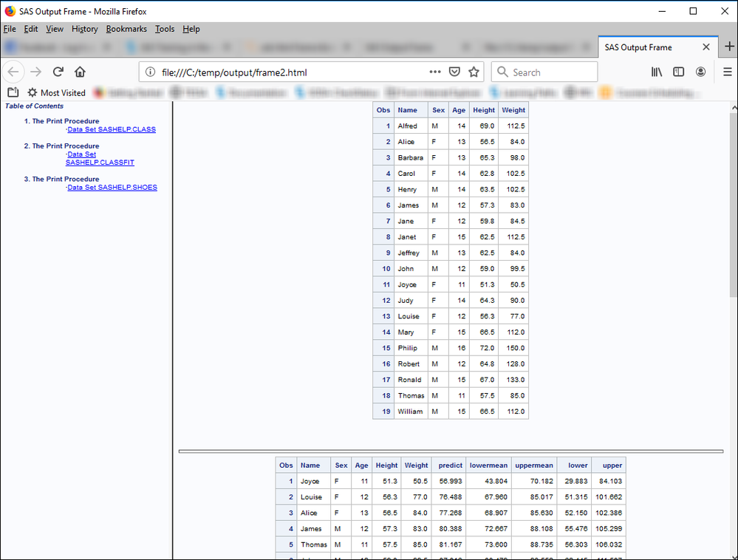Click the frame's vertical scrollbar thumb
This screenshot has width=738, height=560.
point(734,205)
